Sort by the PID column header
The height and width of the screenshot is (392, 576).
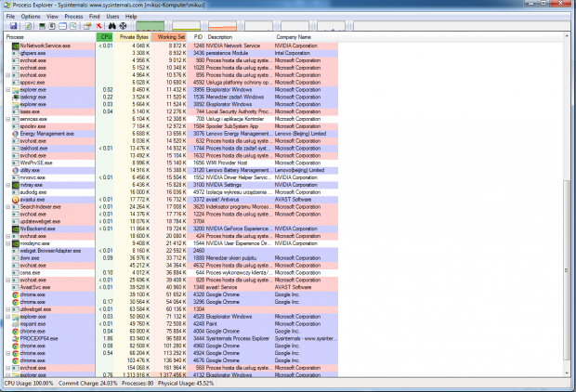[x=197, y=37]
